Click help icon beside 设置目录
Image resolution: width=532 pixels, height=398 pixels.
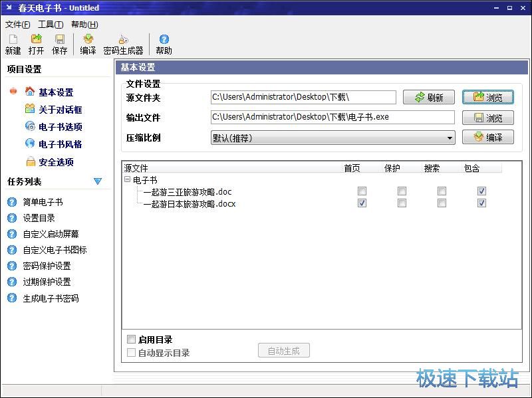point(12,218)
